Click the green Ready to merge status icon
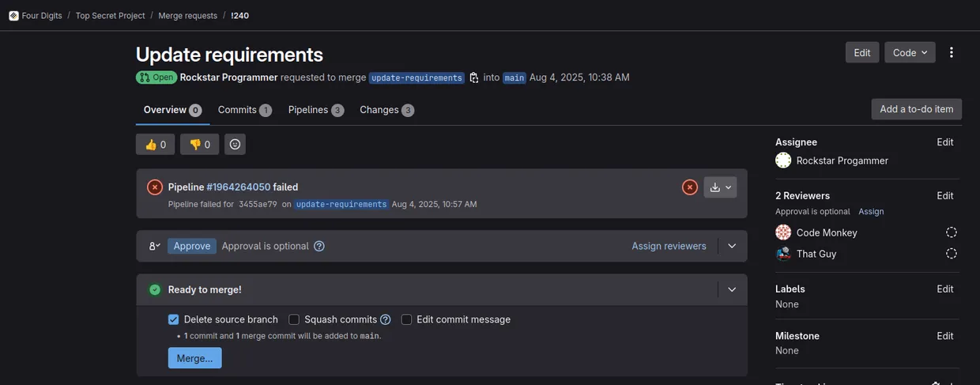 (155, 289)
